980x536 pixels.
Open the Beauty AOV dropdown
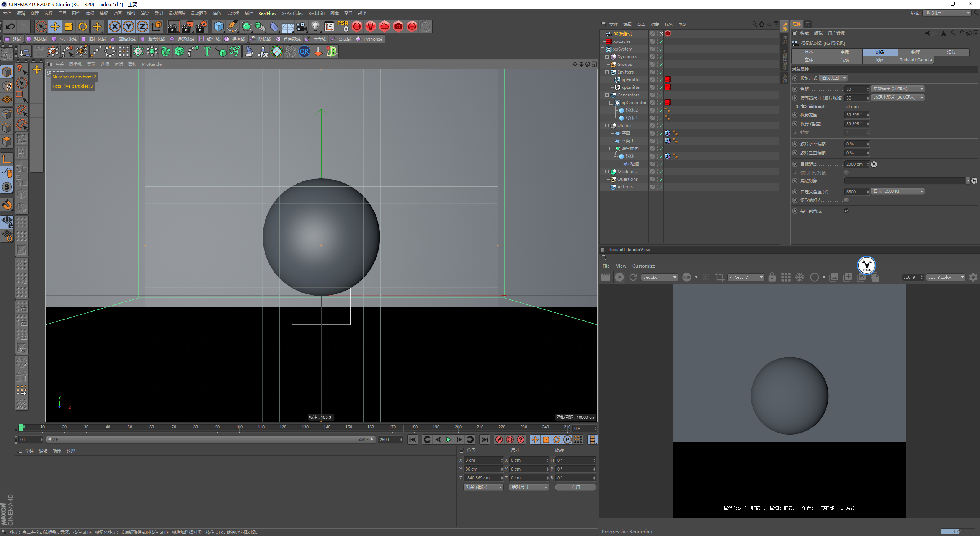tap(659, 277)
